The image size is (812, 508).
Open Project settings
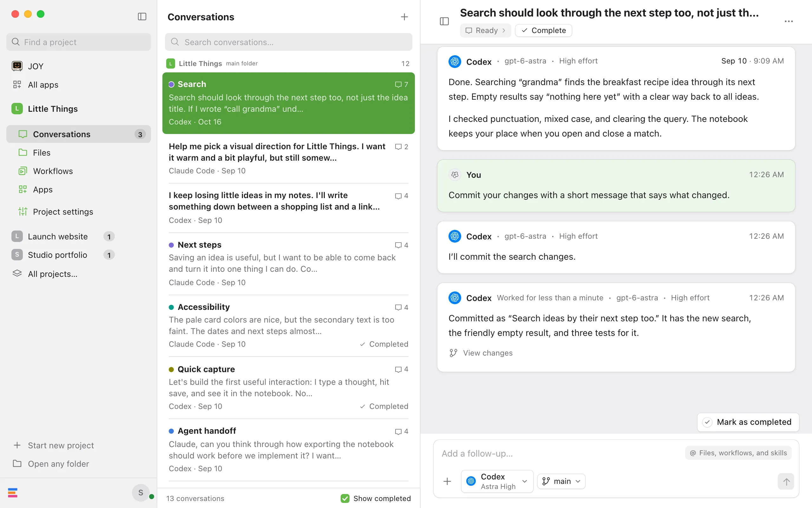tap(79, 212)
